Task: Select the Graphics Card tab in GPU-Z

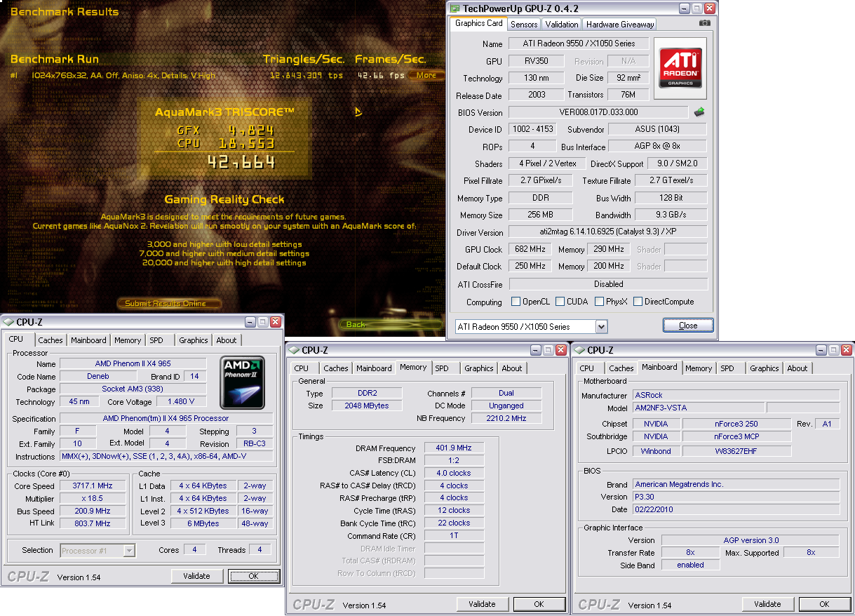Action: pyautogui.click(x=479, y=23)
